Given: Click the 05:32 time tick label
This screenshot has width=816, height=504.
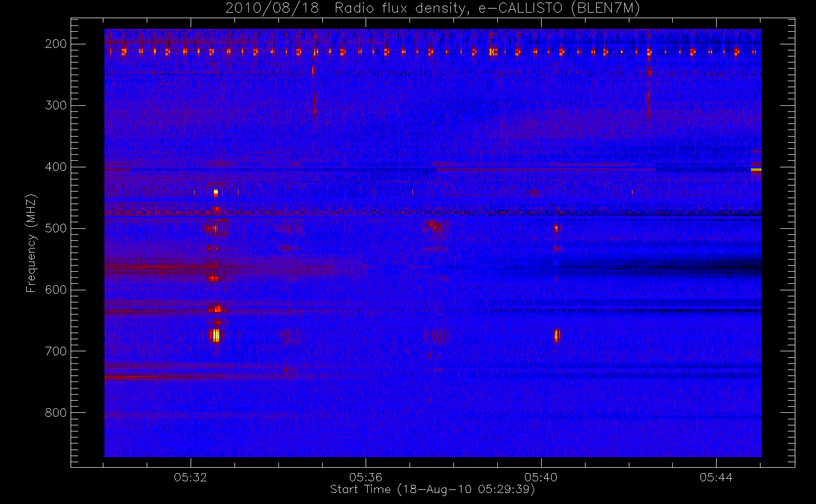Looking at the screenshot, I should pyautogui.click(x=191, y=477).
